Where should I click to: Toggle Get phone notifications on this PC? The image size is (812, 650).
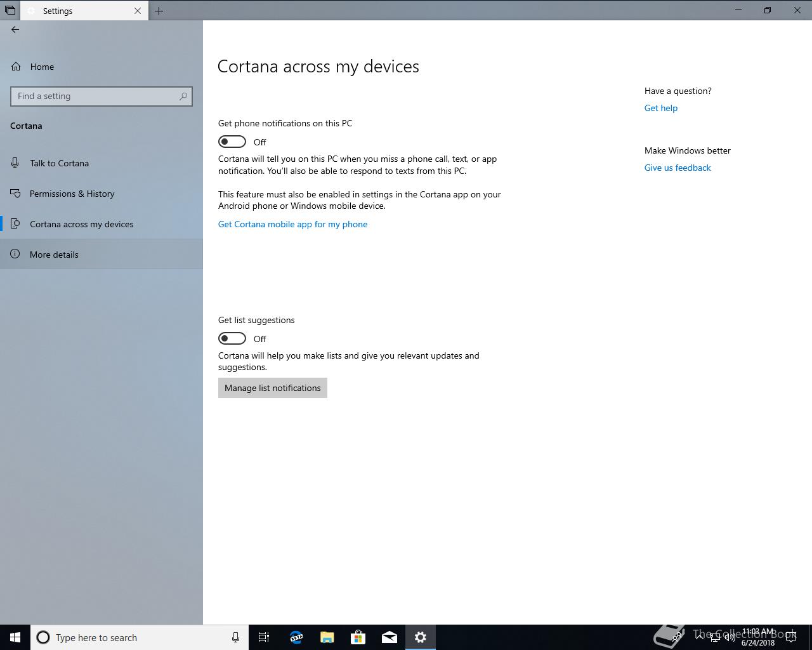click(232, 142)
